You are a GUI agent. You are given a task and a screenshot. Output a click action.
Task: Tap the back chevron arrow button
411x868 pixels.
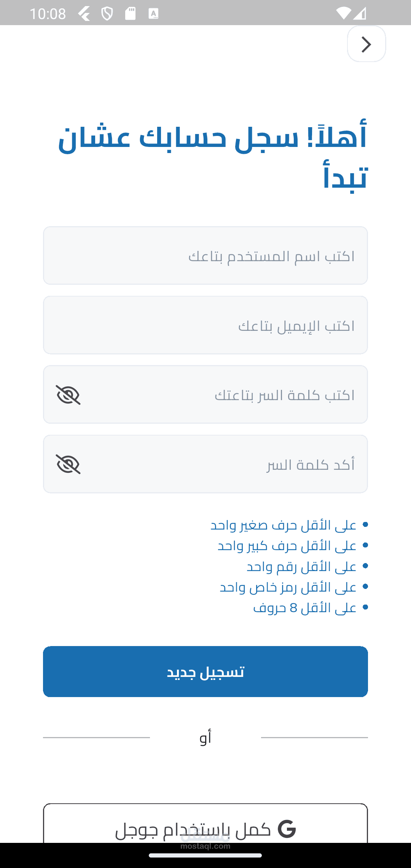[366, 44]
